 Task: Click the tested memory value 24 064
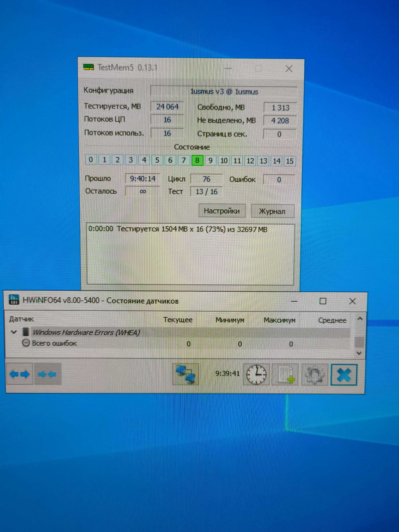coord(167,107)
